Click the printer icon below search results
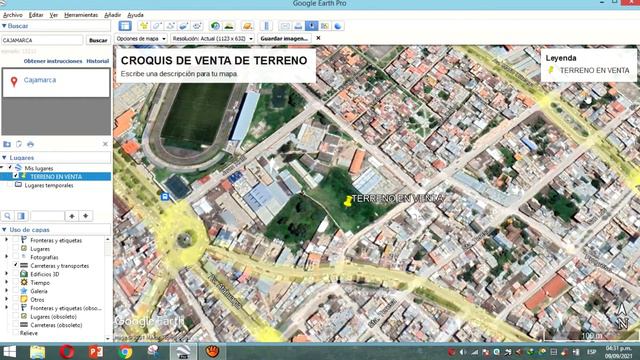 (x=31, y=144)
